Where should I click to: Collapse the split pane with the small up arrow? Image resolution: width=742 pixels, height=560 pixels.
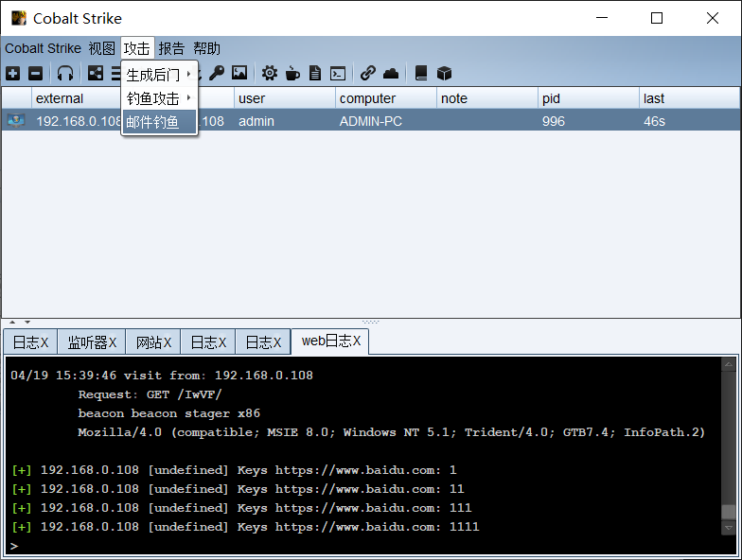point(12,323)
